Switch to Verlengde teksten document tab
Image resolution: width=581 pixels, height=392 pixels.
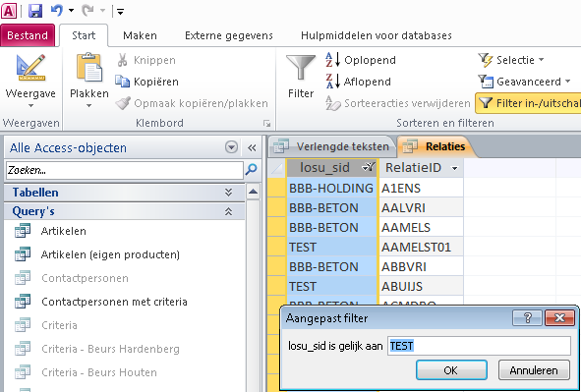(x=331, y=146)
